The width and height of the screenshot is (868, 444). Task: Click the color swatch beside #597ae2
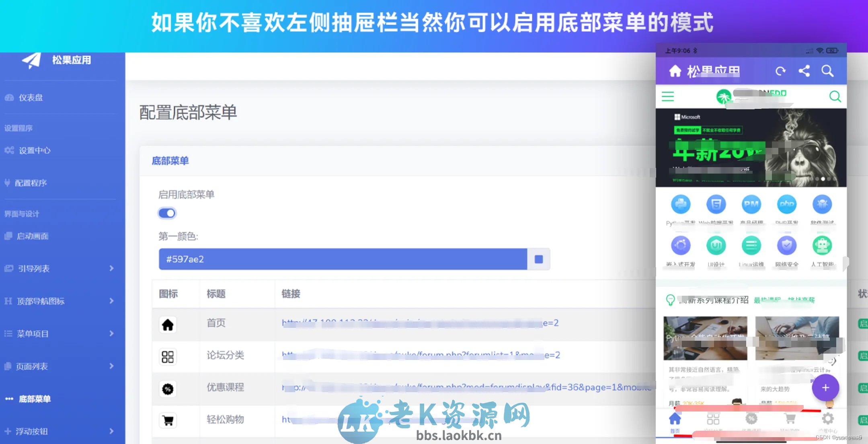pos(538,259)
